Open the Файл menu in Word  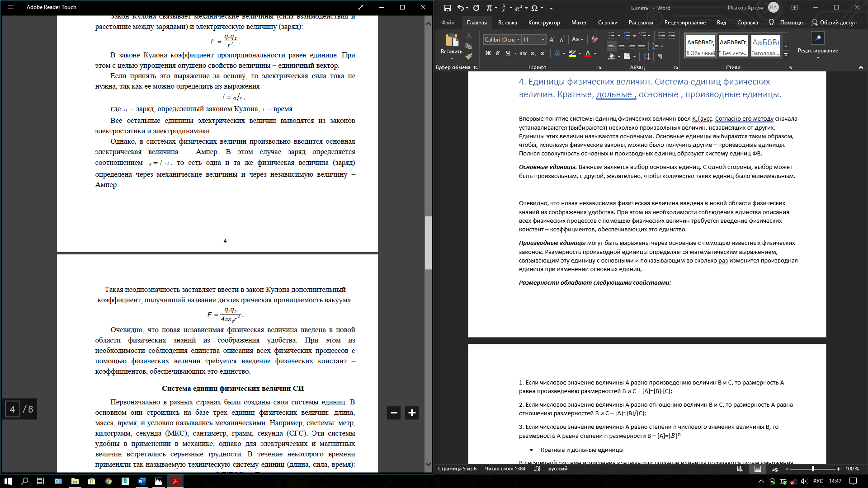click(448, 23)
